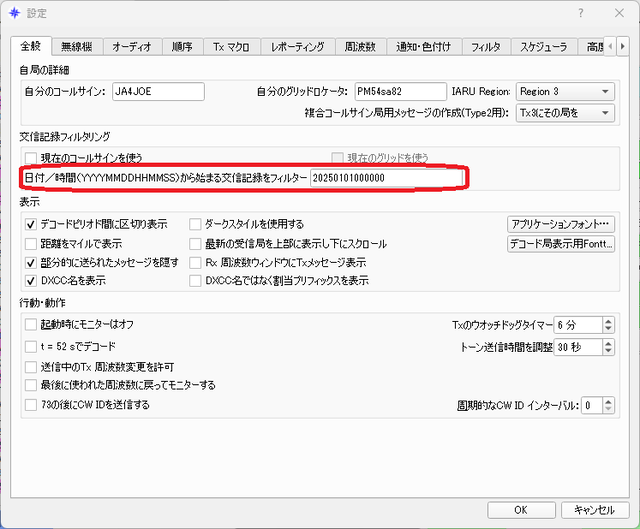Click the OK button
The height and width of the screenshot is (529, 640).
click(x=521, y=510)
